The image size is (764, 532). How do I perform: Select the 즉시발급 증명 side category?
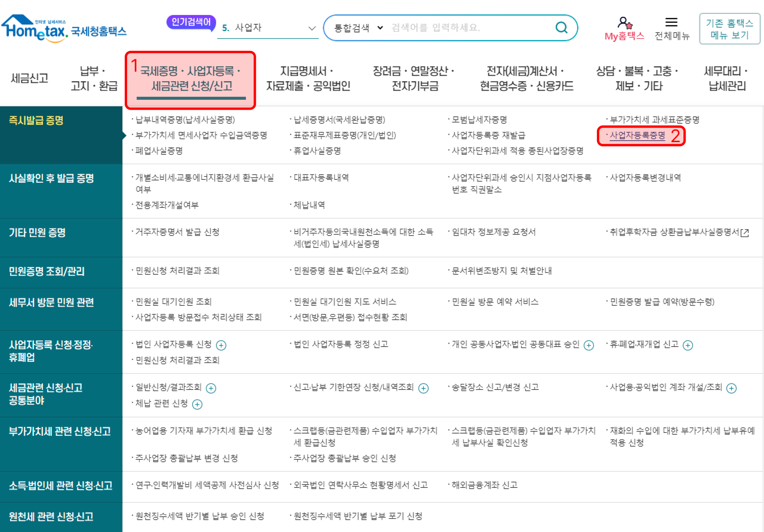coord(36,121)
